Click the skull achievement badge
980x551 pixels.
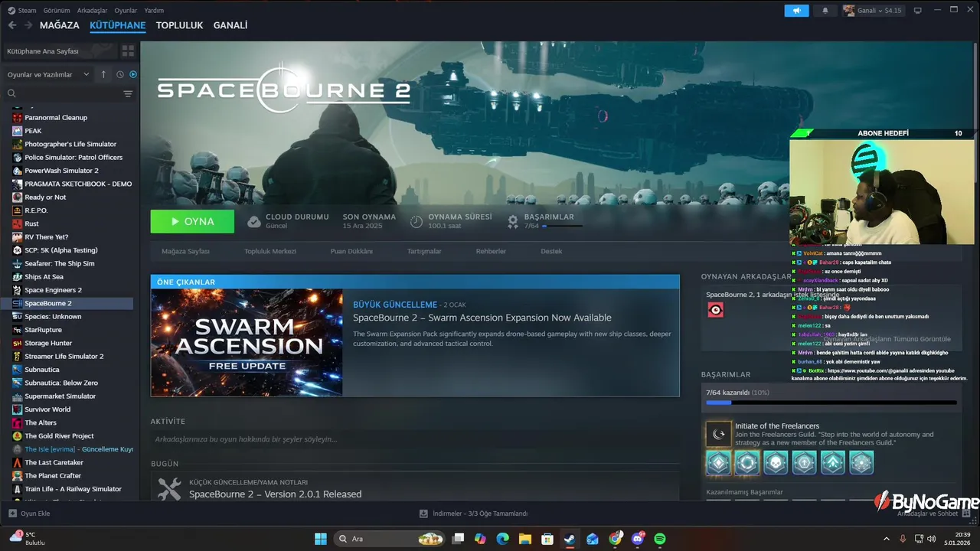pos(776,462)
